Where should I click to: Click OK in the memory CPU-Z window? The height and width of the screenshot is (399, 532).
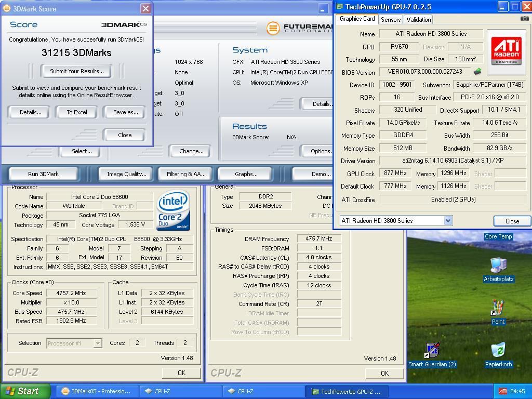click(x=384, y=374)
